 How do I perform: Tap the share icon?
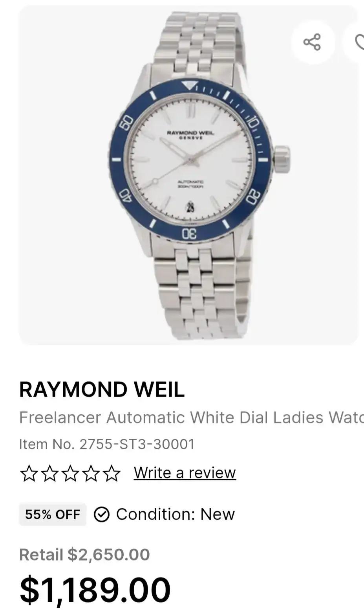click(312, 42)
